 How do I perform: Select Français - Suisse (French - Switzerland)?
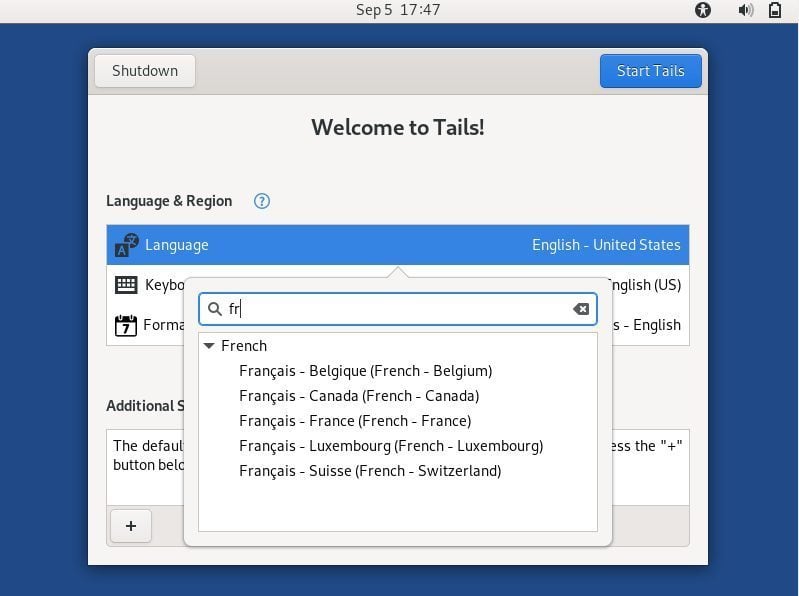tap(370, 471)
